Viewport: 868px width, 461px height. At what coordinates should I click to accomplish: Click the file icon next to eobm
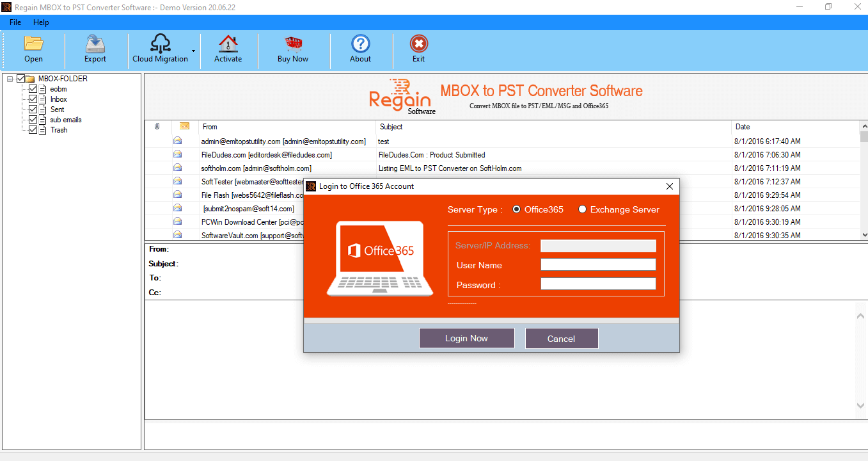point(43,89)
